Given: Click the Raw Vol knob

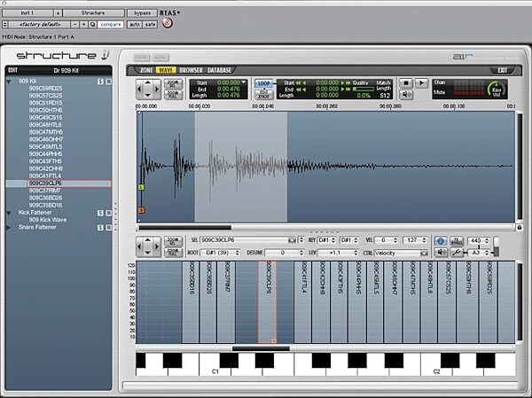Looking at the screenshot, I should click(496, 90).
